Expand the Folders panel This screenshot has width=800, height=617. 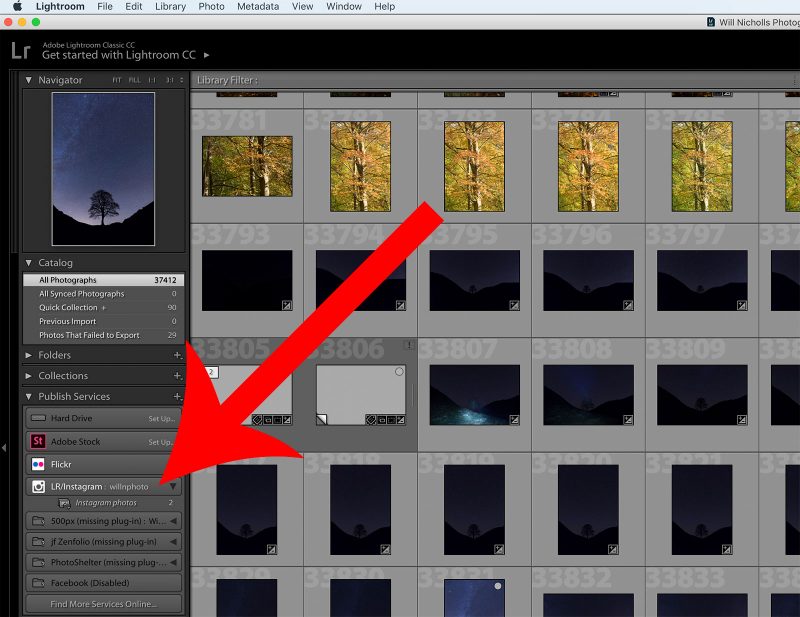[x=29, y=355]
